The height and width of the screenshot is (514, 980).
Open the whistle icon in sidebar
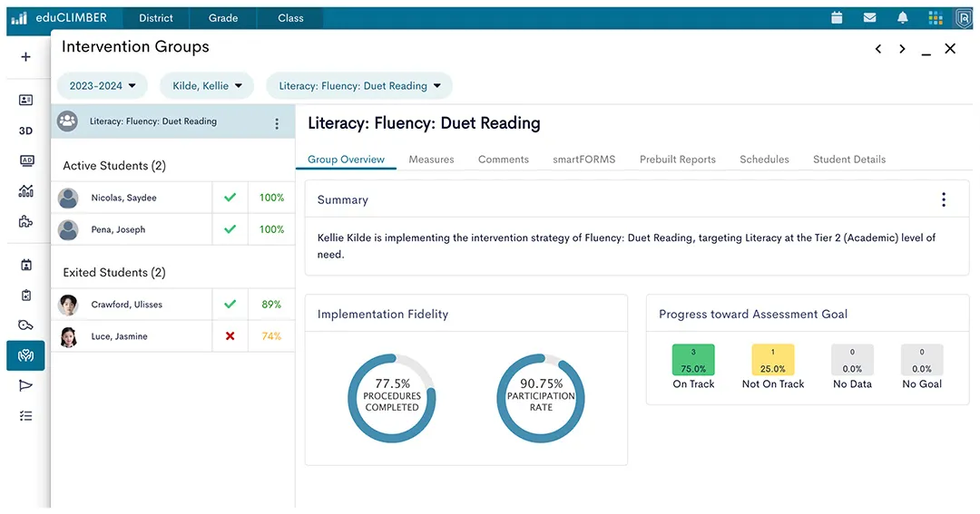click(x=25, y=325)
